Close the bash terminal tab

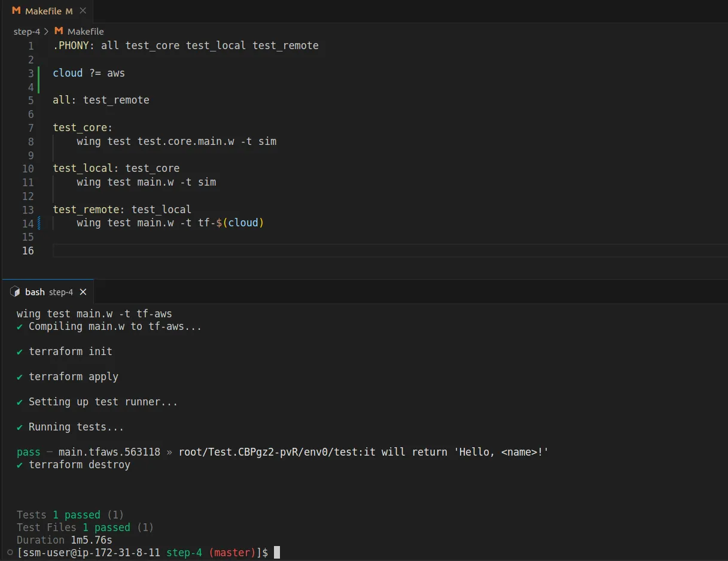(x=83, y=292)
